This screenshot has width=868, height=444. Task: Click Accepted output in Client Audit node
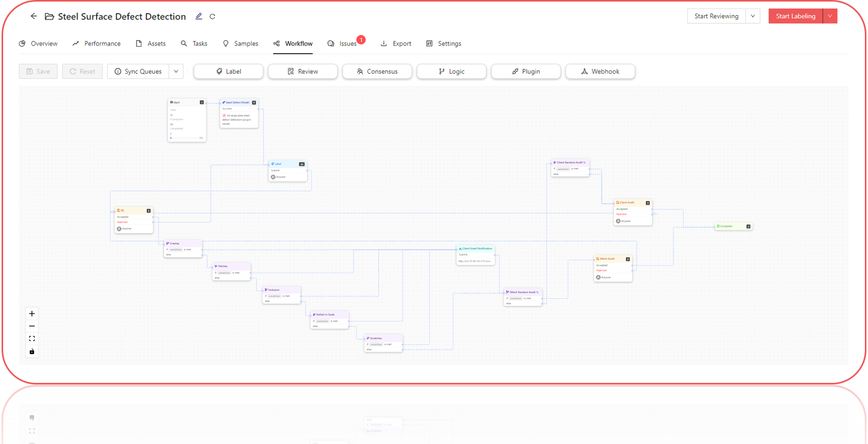(622, 209)
